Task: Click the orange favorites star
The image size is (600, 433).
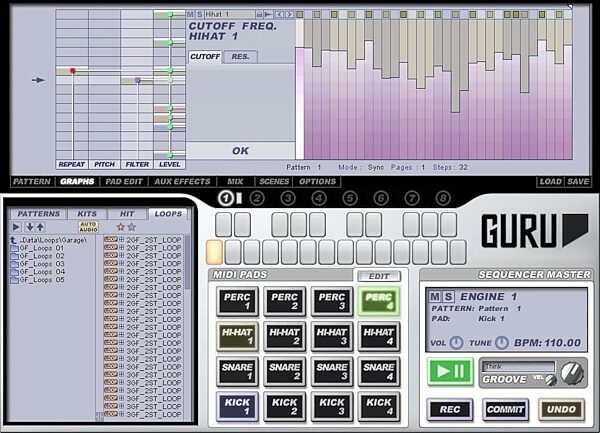Action: coord(121,227)
